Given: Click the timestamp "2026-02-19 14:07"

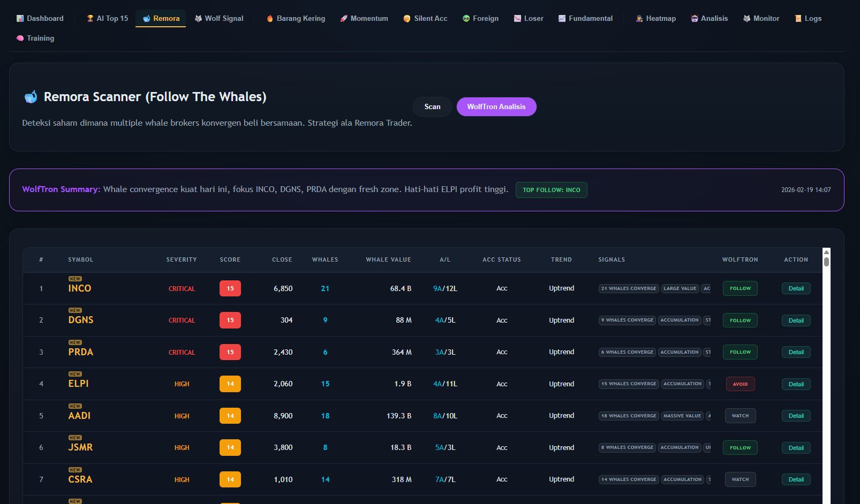Looking at the screenshot, I should pyautogui.click(x=806, y=190).
